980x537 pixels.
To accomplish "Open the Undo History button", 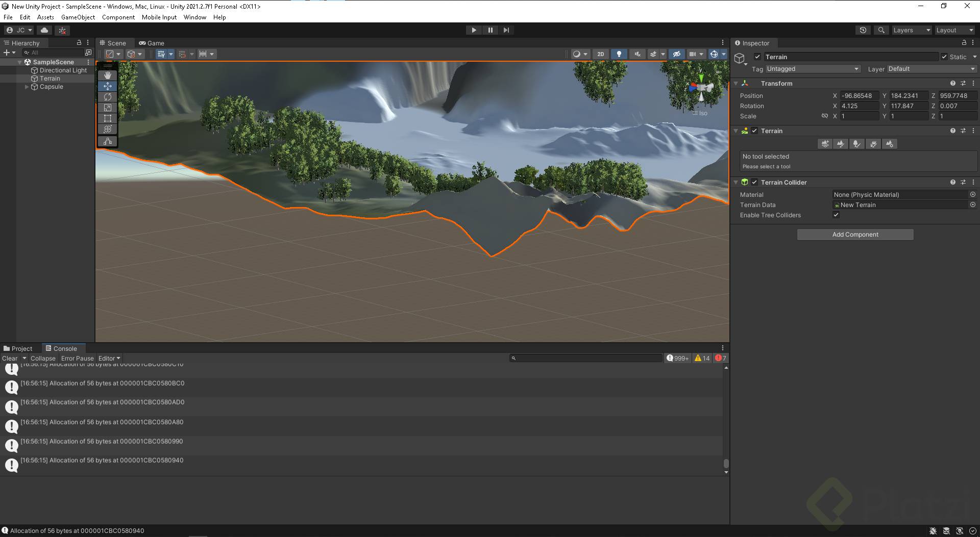I will point(863,30).
